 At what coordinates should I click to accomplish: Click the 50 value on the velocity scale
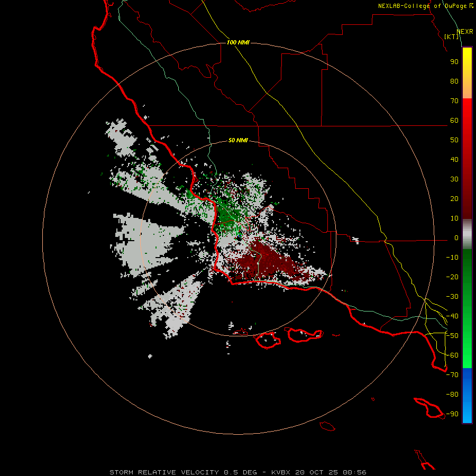(x=454, y=140)
